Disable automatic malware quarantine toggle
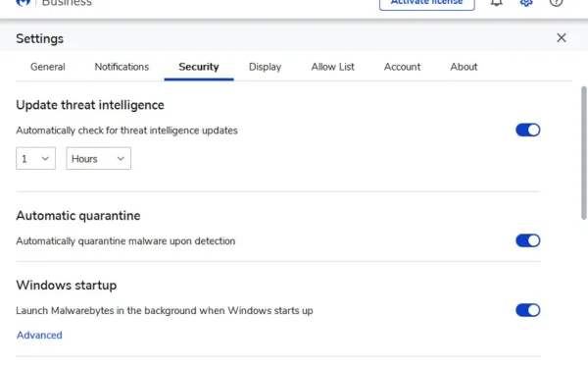 [x=527, y=240]
